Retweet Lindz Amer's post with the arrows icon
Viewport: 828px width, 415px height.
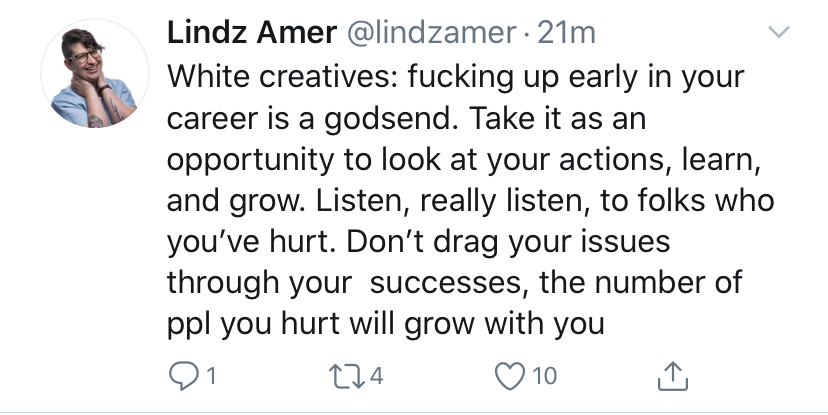pyautogui.click(x=346, y=376)
